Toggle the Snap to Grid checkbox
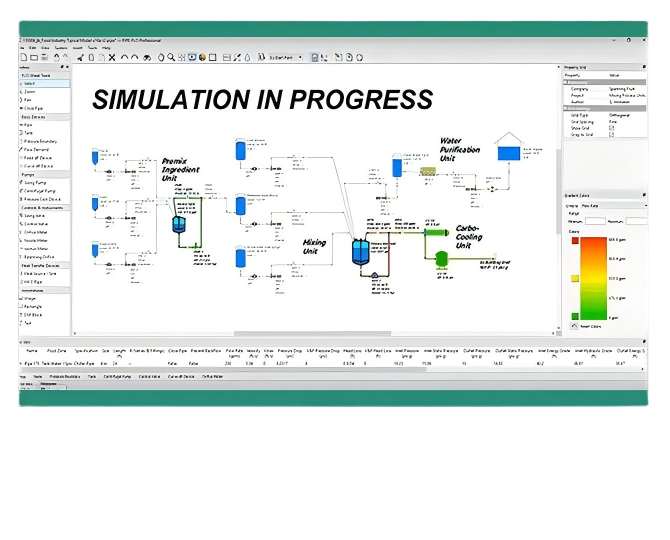670x540 pixels. tap(612, 135)
